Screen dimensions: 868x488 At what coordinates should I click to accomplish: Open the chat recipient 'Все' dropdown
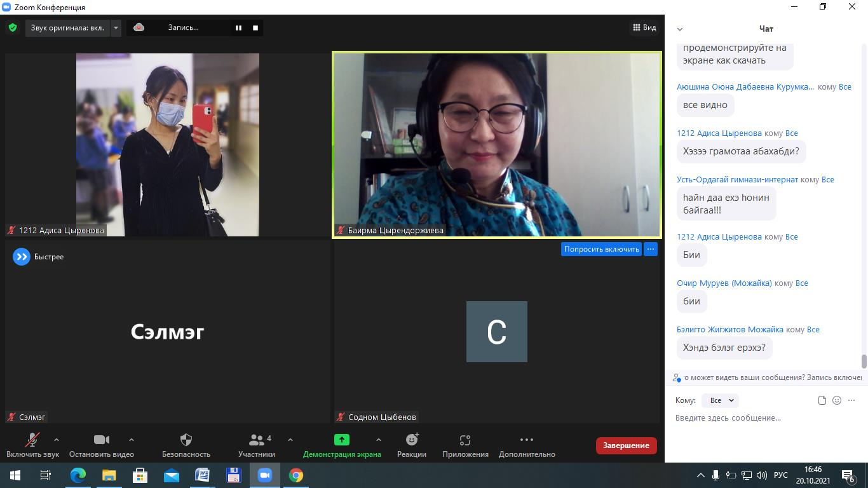pyautogui.click(x=721, y=400)
